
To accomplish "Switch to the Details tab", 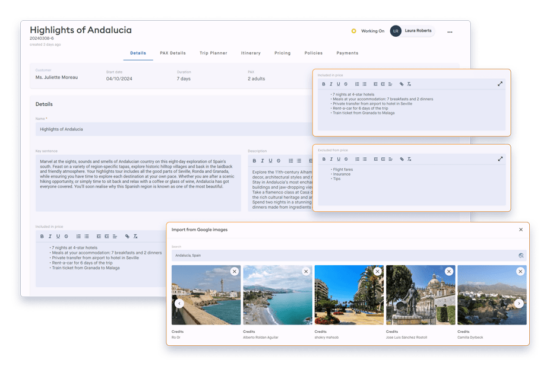I will point(138,53).
